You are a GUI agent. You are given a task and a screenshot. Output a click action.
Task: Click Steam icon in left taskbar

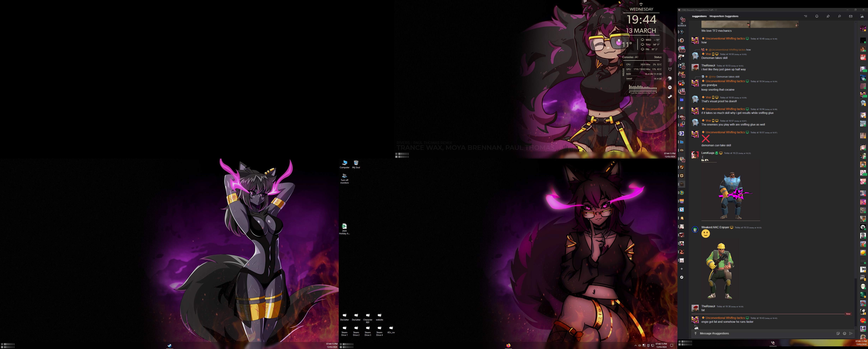point(170,345)
